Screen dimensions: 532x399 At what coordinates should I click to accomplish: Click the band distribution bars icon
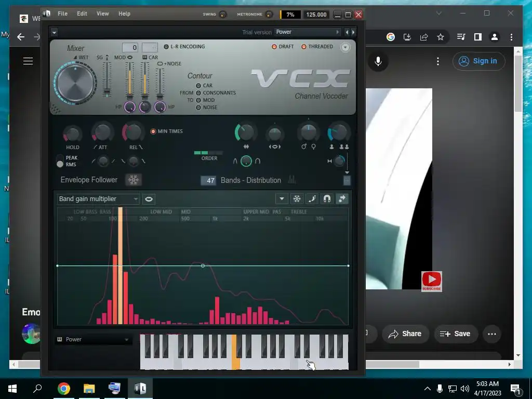[291, 180]
